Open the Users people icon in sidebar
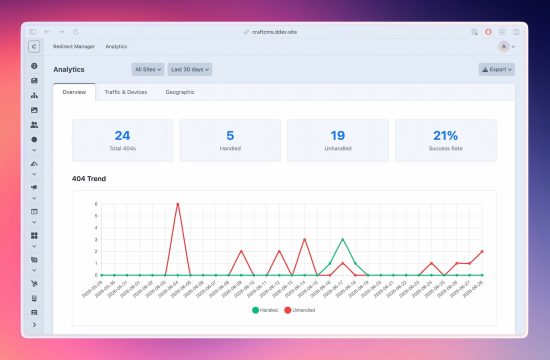This screenshot has width=550, height=360. click(34, 125)
